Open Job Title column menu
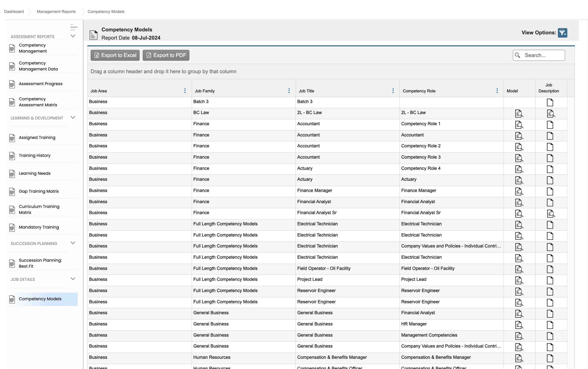The width and height of the screenshot is (588, 369). (x=393, y=91)
